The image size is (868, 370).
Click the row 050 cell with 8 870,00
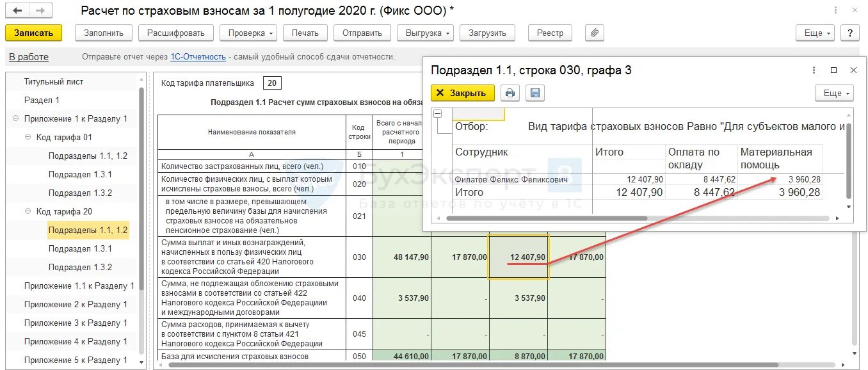(518, 357)
